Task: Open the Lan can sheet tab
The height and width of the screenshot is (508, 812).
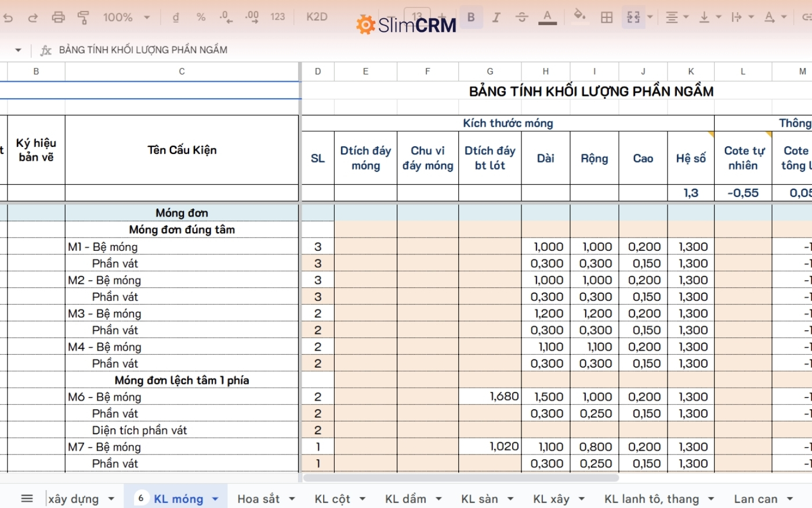Action: 755,499
